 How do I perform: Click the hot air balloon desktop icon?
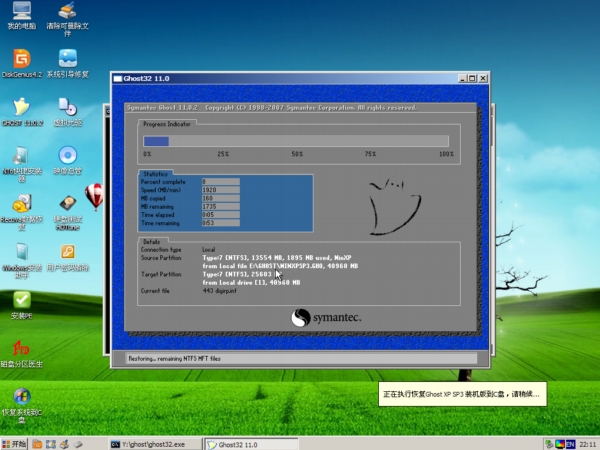94,196
